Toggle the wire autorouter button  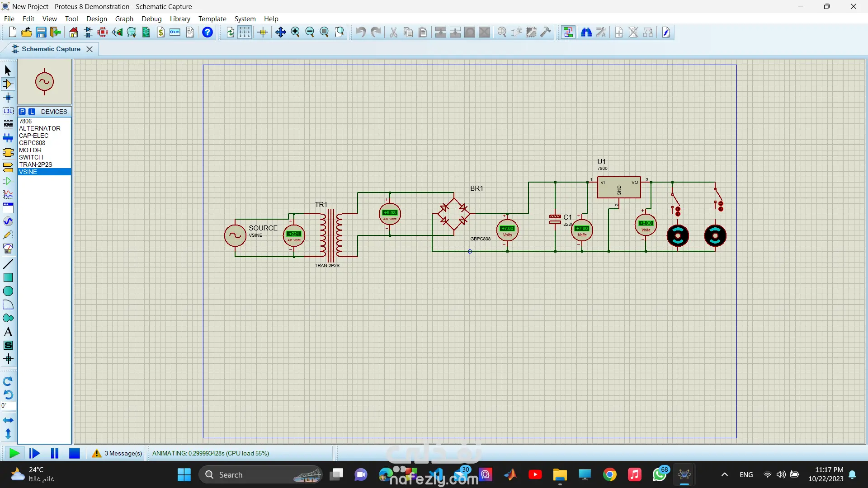tap(568, 32)
